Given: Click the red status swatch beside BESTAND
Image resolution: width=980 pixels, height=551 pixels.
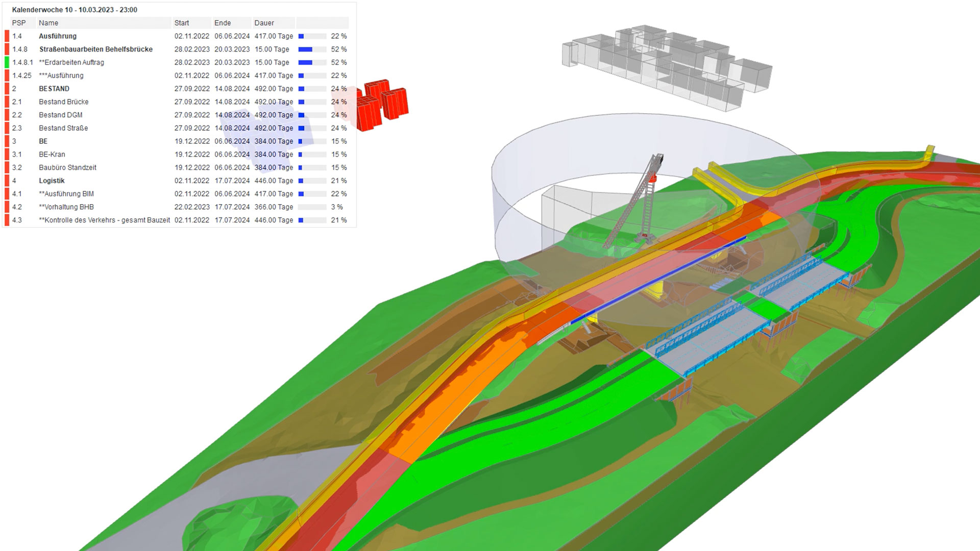Looking at the screenshot, I should click(7, 89).
